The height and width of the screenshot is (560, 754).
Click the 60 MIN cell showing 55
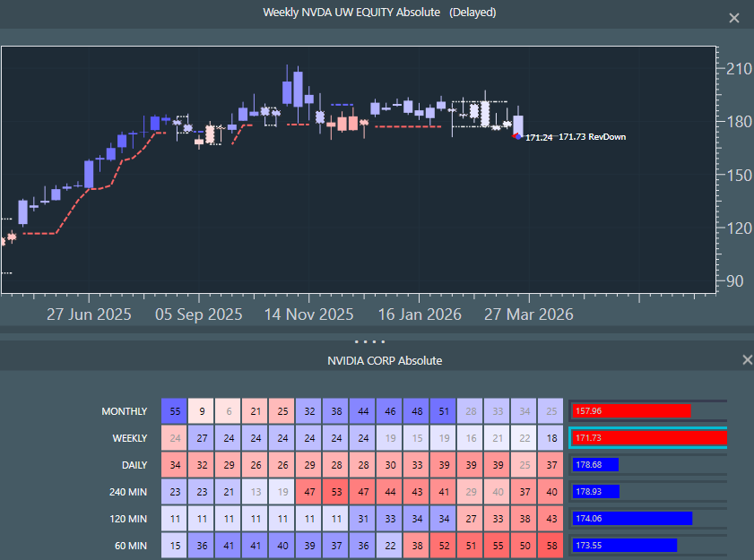coord(498,546)
